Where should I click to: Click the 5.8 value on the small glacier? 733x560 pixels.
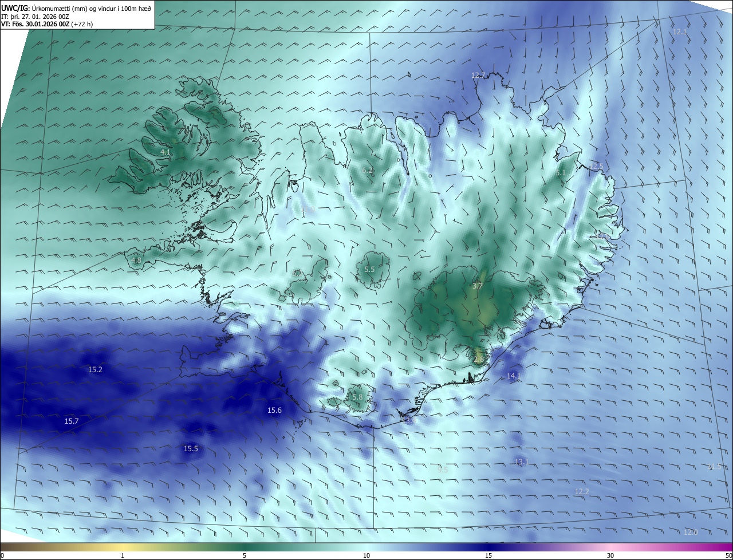[x=357, y=397]
